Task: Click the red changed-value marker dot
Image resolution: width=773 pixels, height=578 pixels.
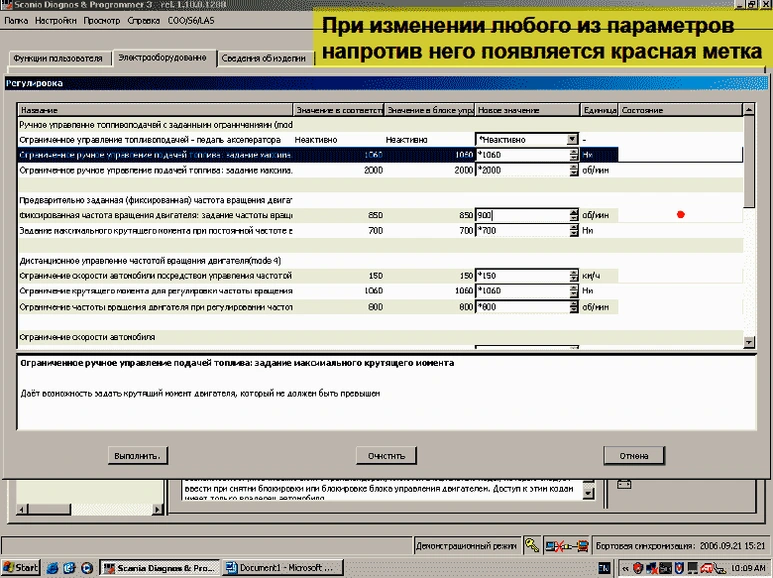Action: point(681,215)
